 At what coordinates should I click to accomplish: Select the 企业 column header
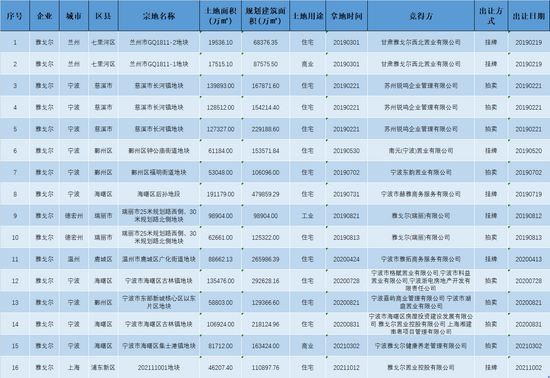(45, 16)
